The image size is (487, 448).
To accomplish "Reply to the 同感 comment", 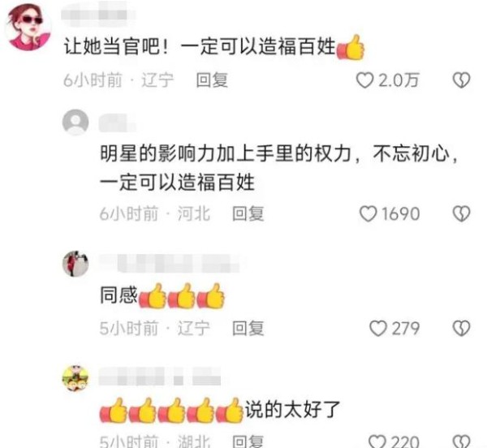I will (x=248, y=329).
